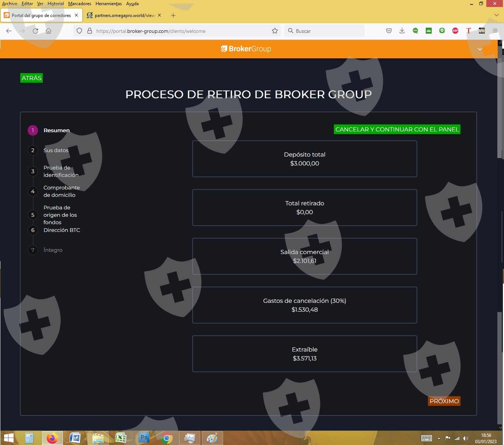Click the touch keyboard tray icon
The image size is (504, 445).
pyautogui.click(x=427, y=438)
